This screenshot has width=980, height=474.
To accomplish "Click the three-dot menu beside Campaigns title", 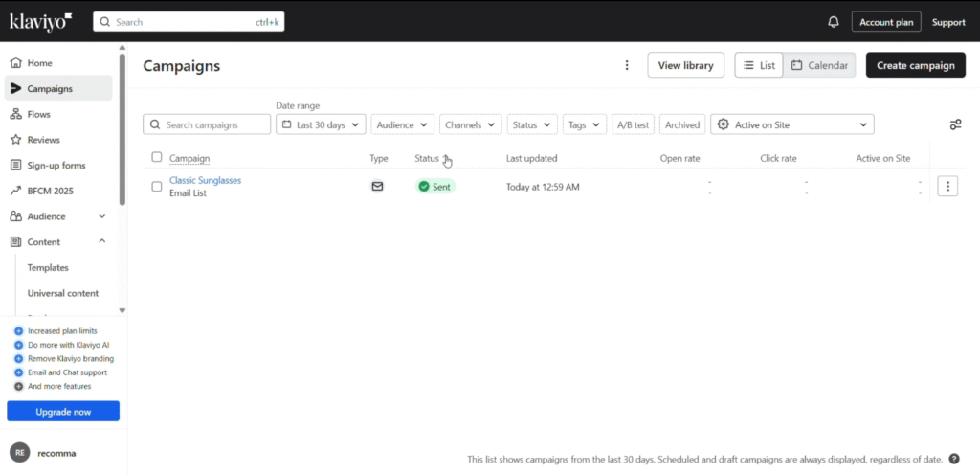I will pos(627,65).
